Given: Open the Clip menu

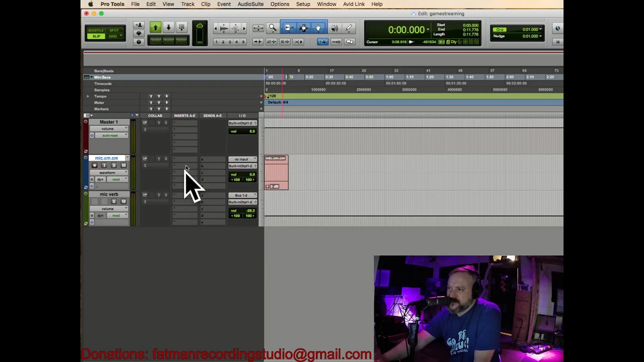Looking at the screenshot, I should coord(206,4).
